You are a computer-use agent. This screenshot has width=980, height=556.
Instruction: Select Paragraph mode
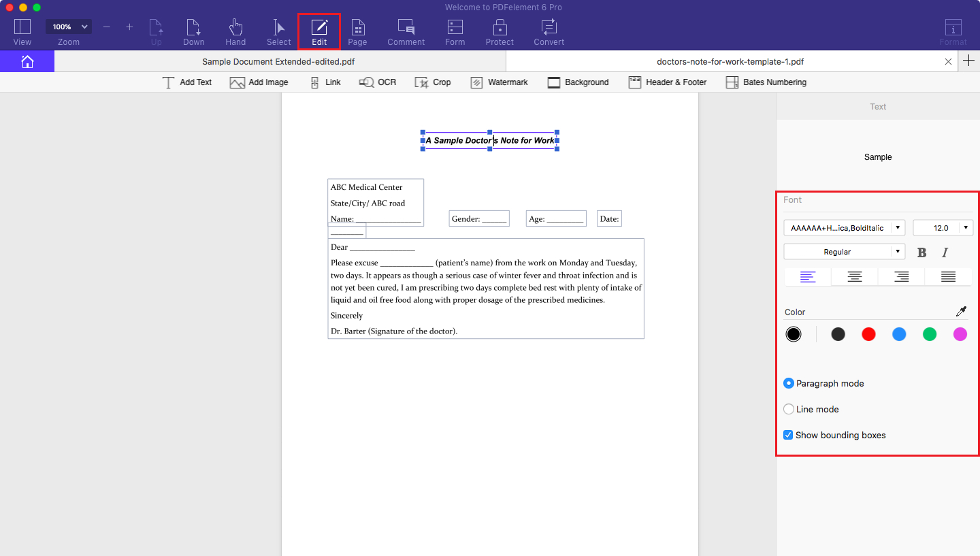[788, 383]
